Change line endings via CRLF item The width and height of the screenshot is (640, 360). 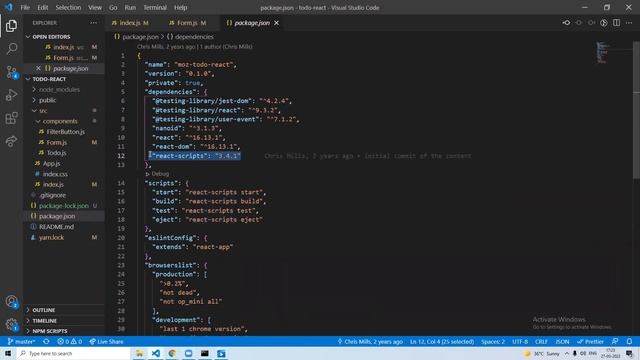click(x=541, y=341)
